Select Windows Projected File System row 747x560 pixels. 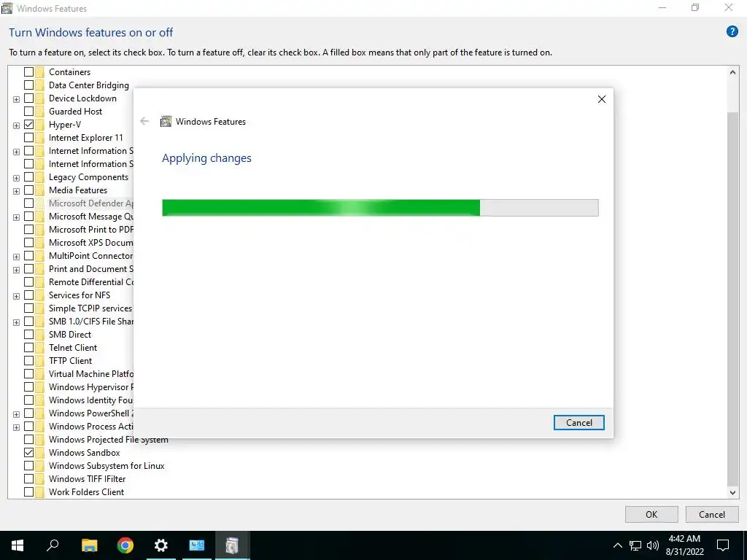(x=108, y=440)
